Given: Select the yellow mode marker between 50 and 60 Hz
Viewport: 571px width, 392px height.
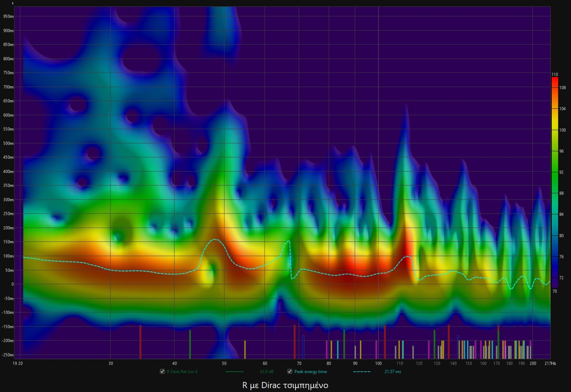Looking at the screenshot, I should tap(245, 349).
